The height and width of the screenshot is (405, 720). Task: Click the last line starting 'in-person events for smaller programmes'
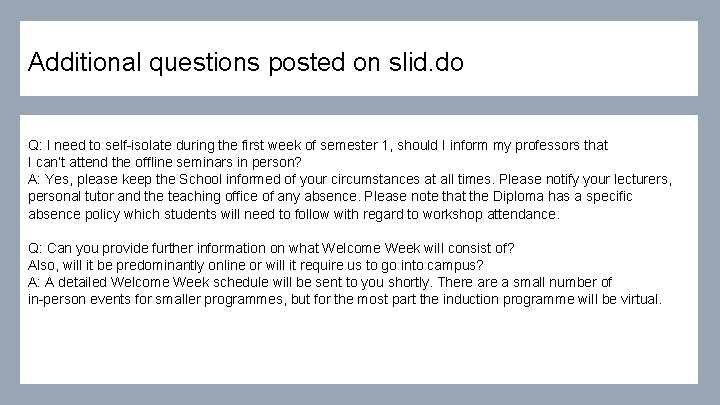coord(345,299)
